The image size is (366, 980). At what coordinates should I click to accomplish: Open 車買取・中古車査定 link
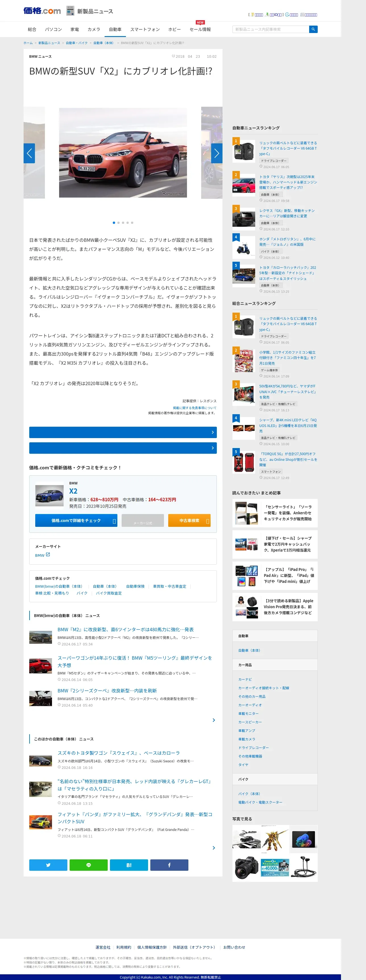pos(170,586)
